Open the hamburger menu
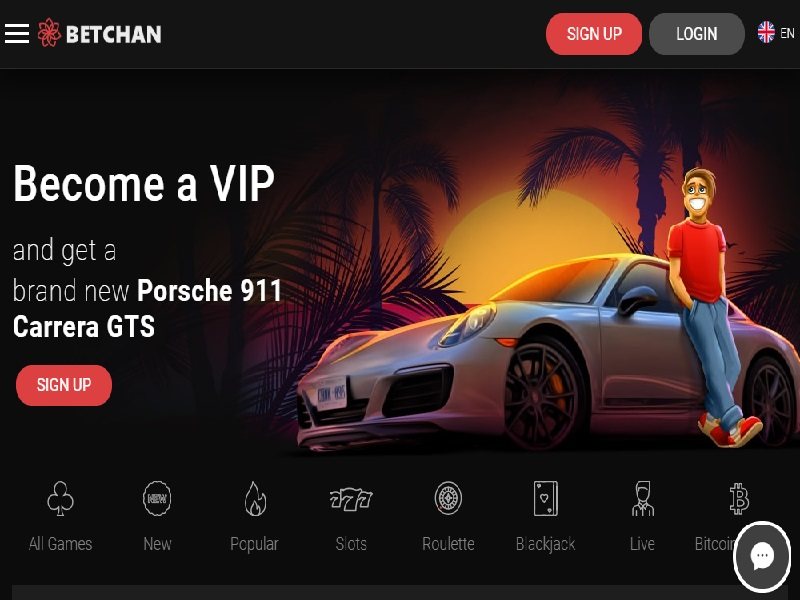Image resolution: width=800 pixels, height=600 pixels. (x=17, y=34)
